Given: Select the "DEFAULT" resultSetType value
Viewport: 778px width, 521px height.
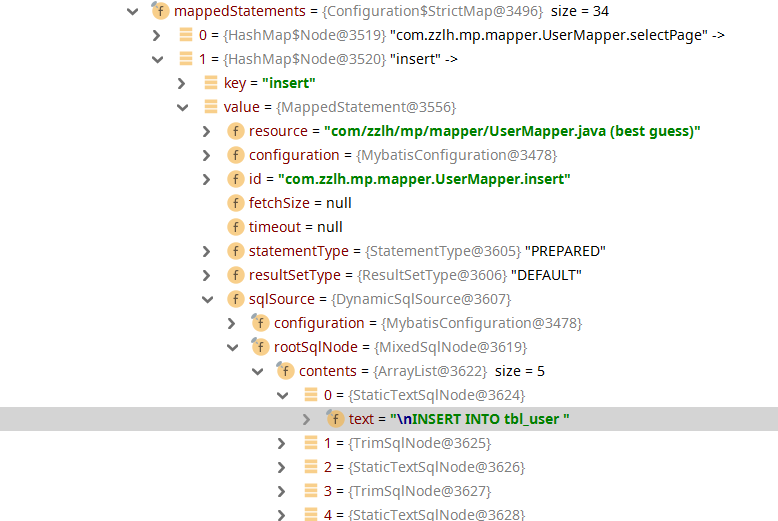Looking at the screenshot, I should pos(546,275).
